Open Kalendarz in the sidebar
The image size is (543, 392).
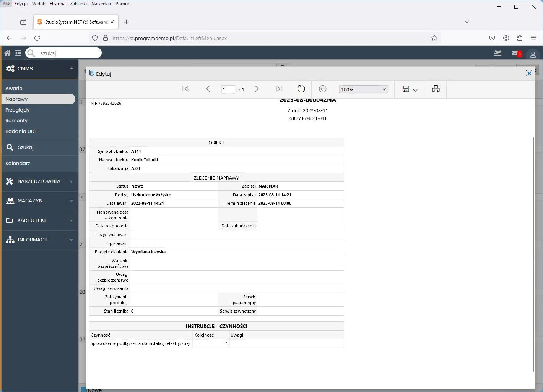(18, 164)
